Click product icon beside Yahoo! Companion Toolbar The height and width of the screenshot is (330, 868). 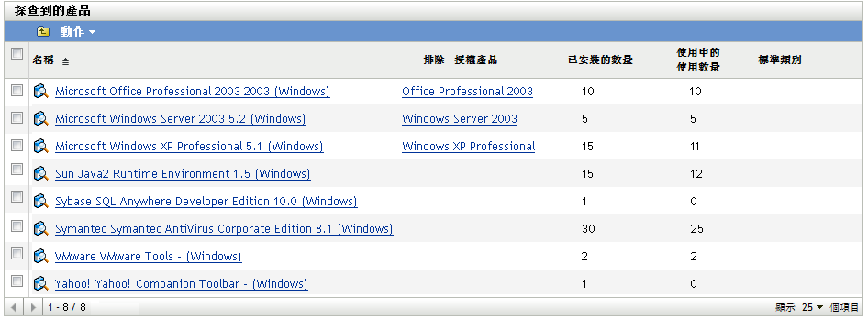41,284
